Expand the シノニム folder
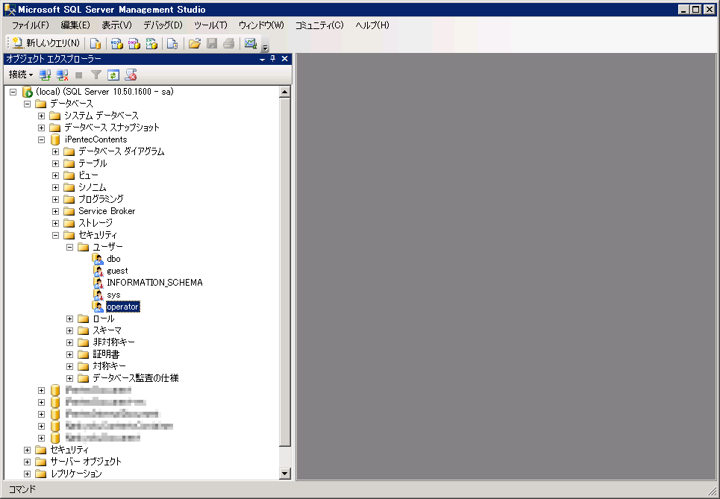This screenshot has height=499, width=720. pyautogui.click(x=56, y=187)
